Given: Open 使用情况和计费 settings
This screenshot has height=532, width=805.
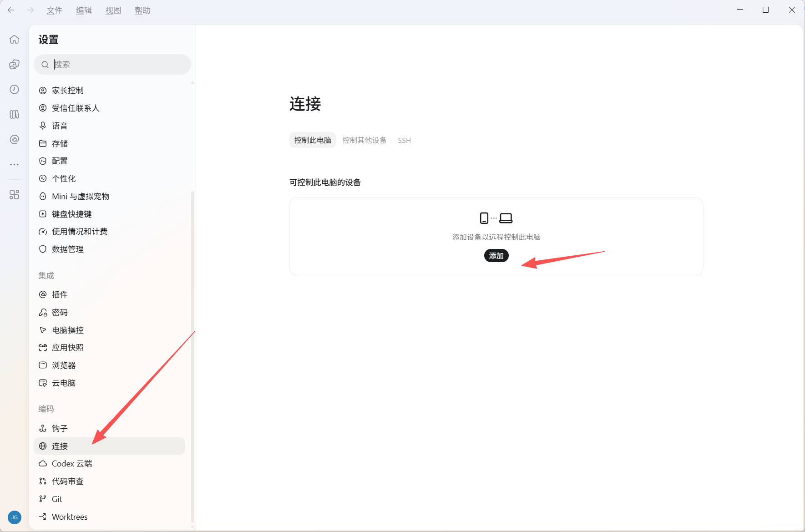Looking at the screenshot, I should (109, 232).
